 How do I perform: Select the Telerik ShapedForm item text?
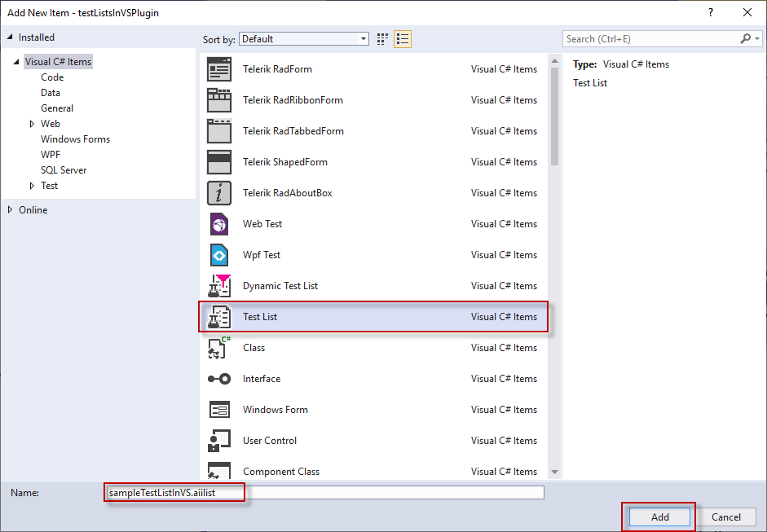285,162
